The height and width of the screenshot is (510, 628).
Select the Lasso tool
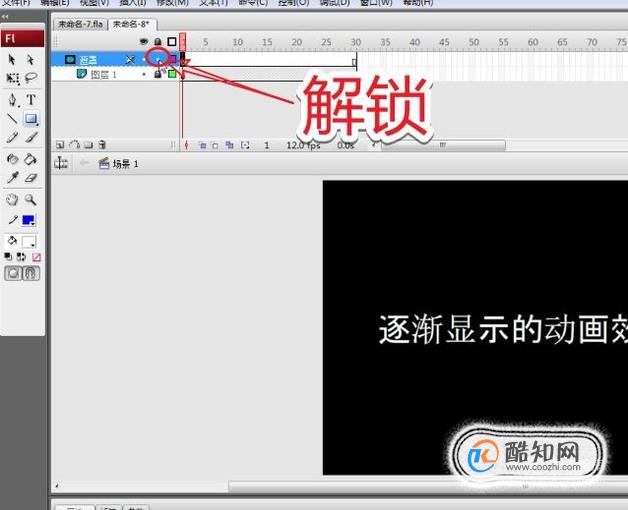pos(31,78)
